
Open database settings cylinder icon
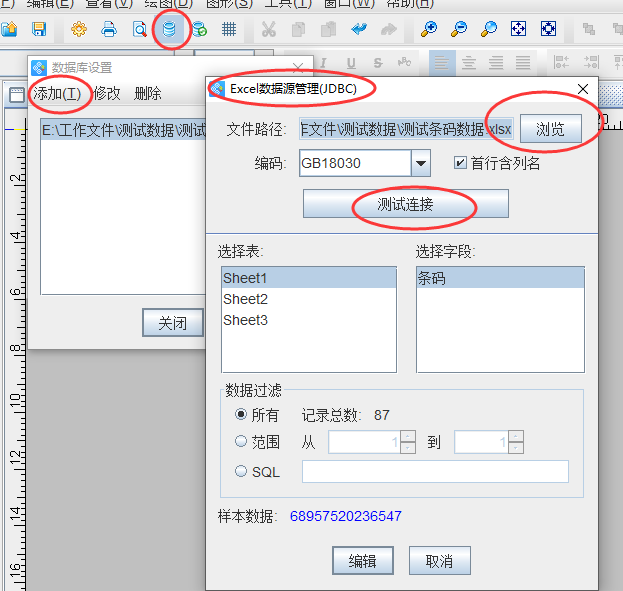tap(170, 29)
